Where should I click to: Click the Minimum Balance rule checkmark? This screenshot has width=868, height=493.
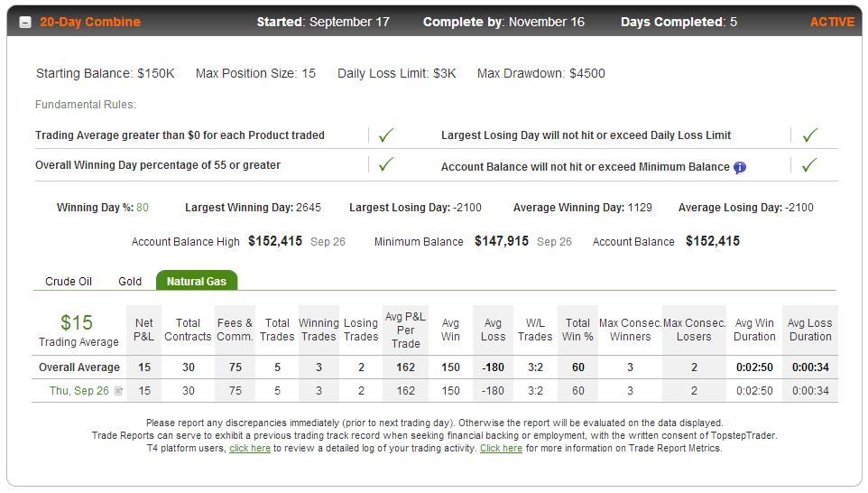click(809, 165)
